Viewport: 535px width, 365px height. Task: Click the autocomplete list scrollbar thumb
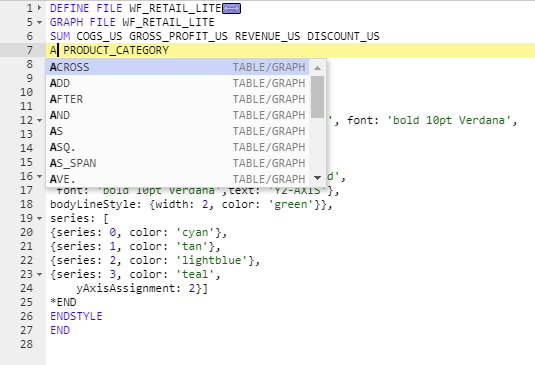[318, 97]
